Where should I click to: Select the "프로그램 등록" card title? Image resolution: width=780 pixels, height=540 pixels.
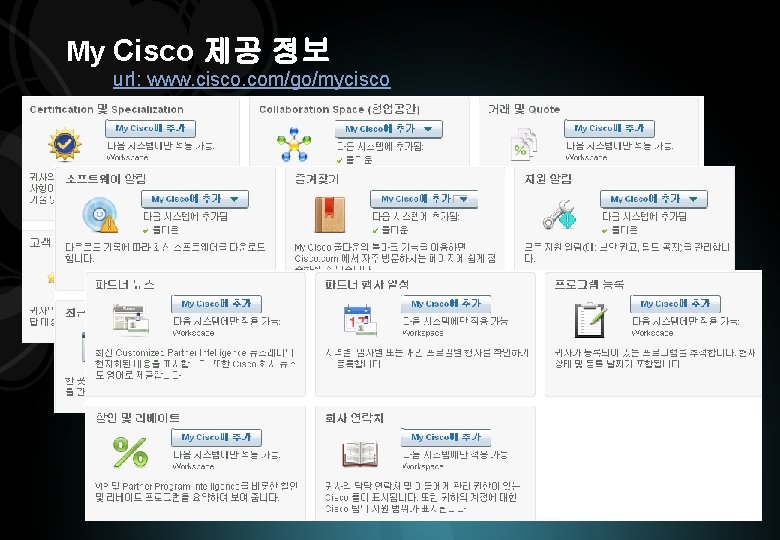(589, 284)
